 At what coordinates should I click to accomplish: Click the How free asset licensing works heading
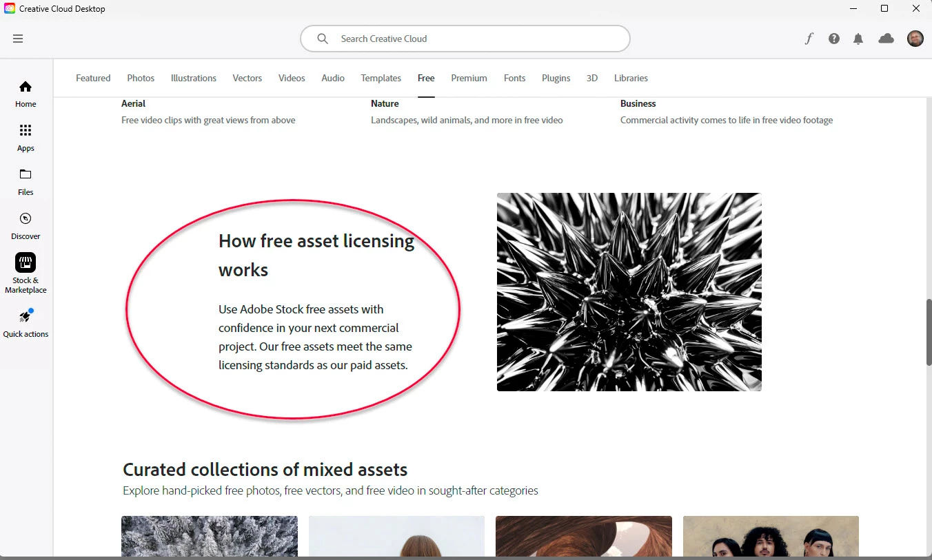click(x=316, y=255)
